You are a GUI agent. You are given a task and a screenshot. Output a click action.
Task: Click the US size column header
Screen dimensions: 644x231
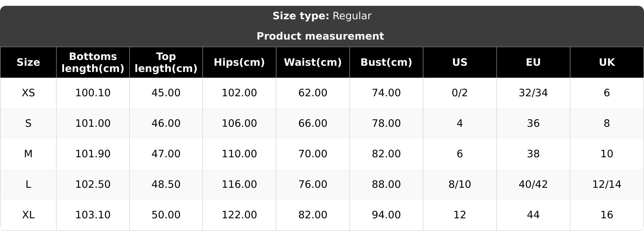click(460, 62)
